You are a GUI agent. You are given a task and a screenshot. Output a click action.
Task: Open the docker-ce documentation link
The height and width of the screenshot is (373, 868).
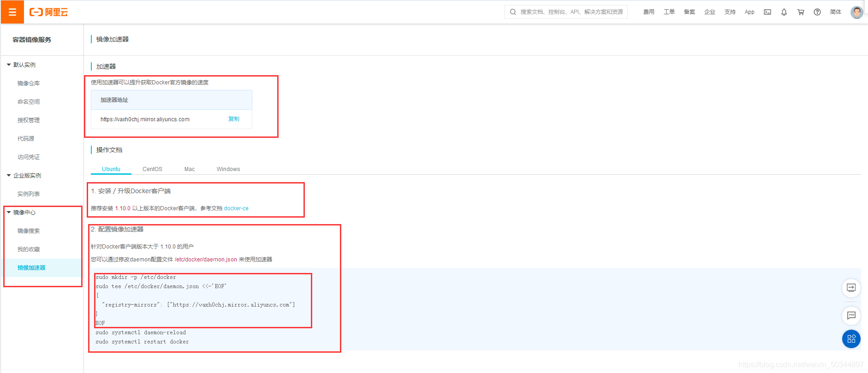(236, 208)
